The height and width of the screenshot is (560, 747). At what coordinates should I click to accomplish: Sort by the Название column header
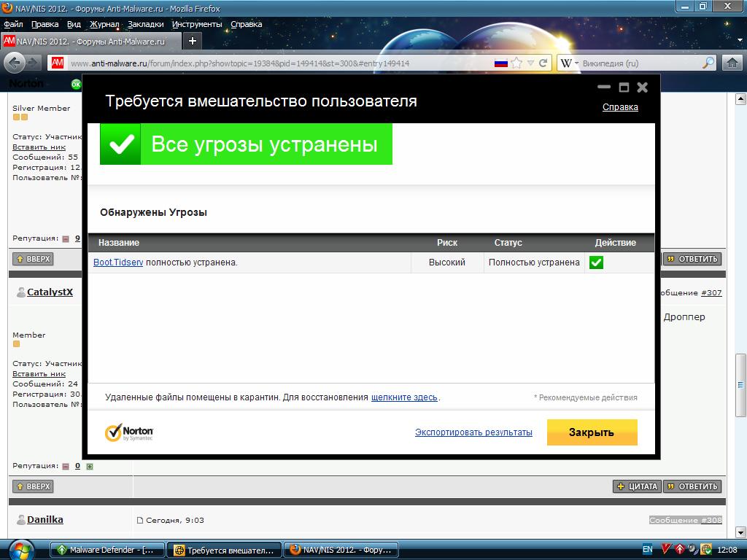(x=119, y=242)
